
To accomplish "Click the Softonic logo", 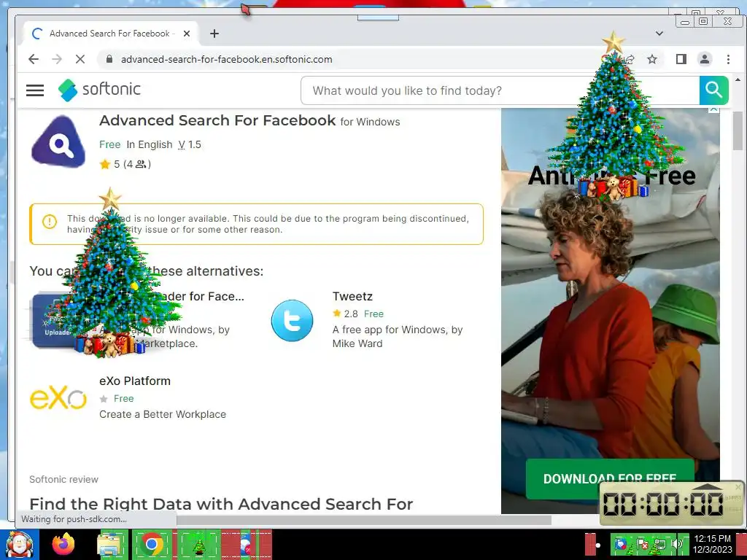I will tap(99, 90).
